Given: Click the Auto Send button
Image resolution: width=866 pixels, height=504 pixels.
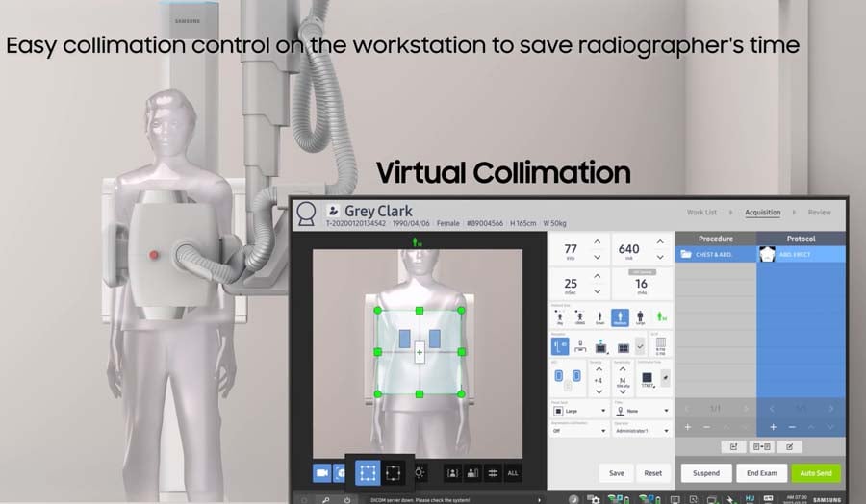Looking at the screenshot, I should [x=816, y=473].
